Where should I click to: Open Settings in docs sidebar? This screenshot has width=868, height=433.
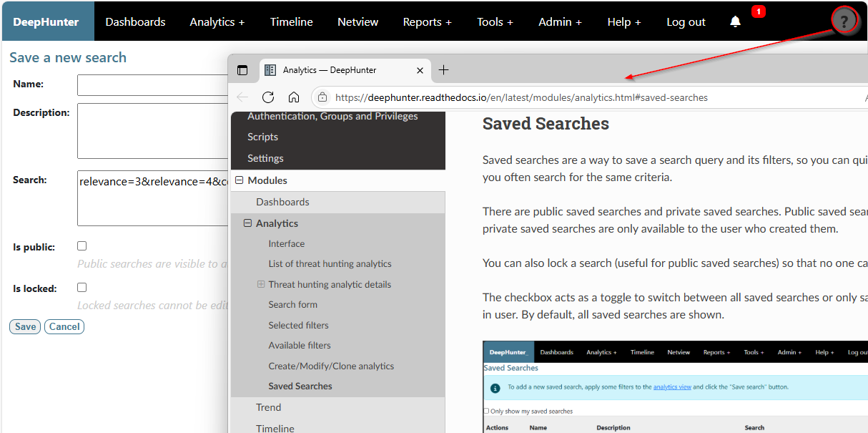[x=265, y=158]
